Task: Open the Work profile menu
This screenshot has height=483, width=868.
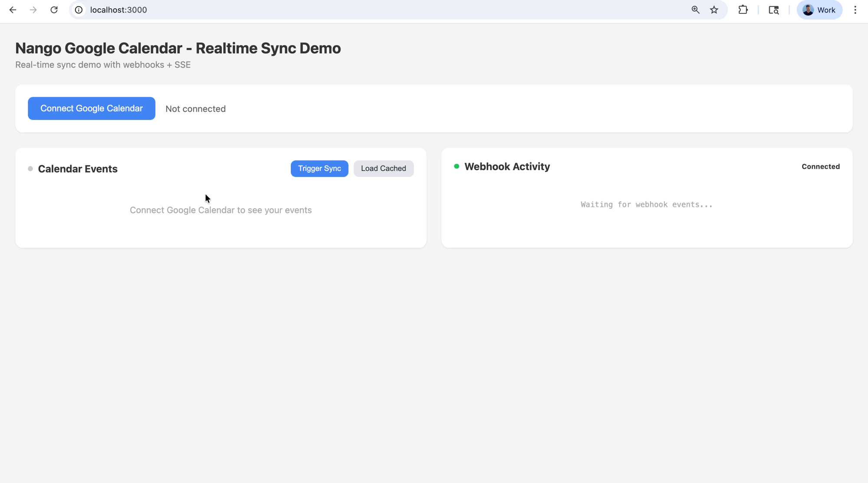Action: pos(819,10)
